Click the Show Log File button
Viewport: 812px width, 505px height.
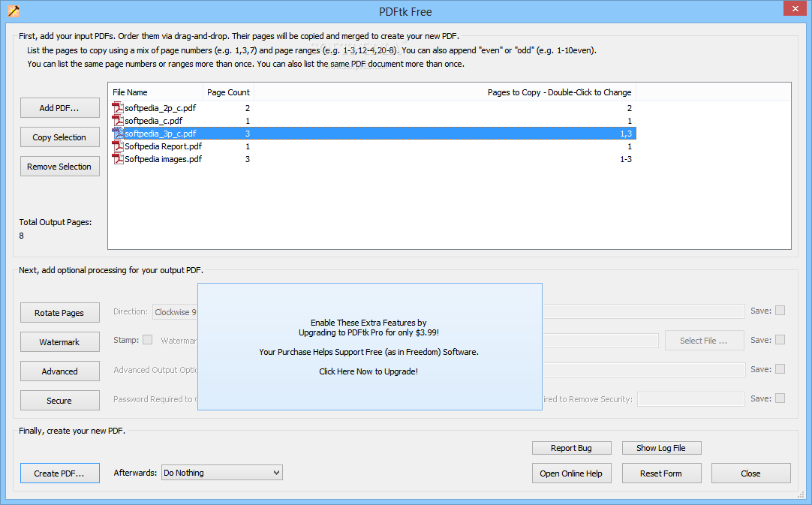tap(661, 448)
